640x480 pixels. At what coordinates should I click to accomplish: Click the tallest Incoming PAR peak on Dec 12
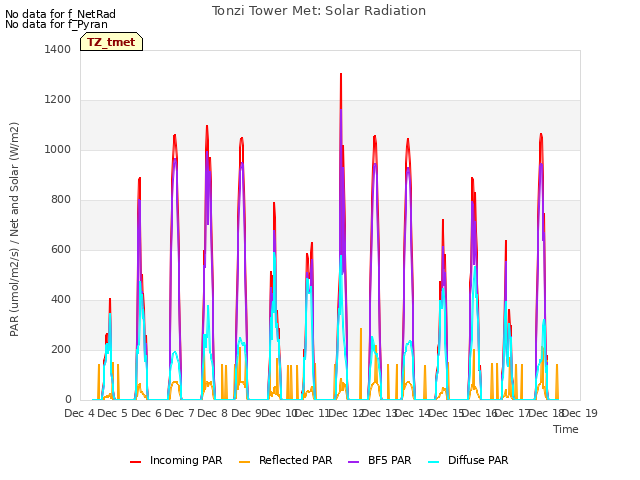pyautogui.click(x=341, y=74)
